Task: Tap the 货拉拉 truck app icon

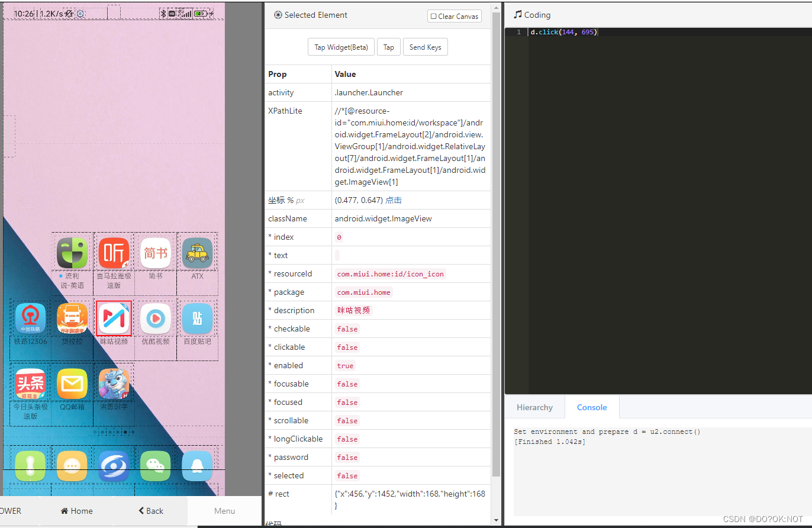Action: coord(72,318)
